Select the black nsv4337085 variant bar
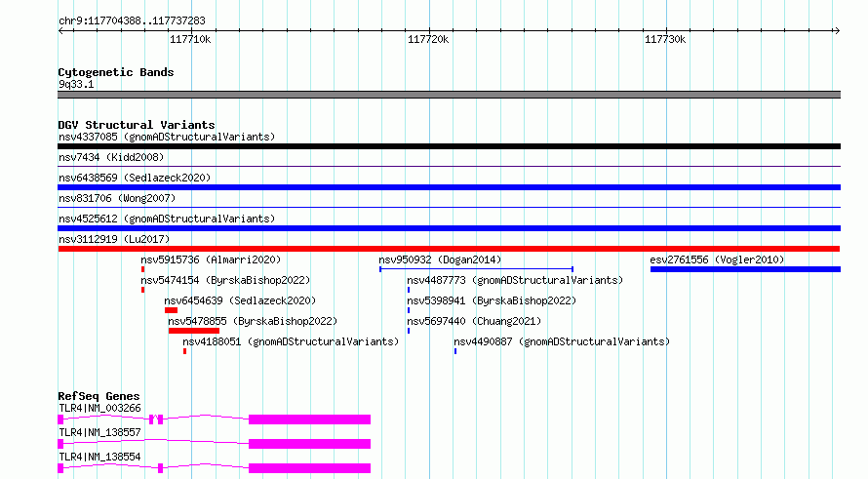Screen dimensions: 868x479 point(449,146)
